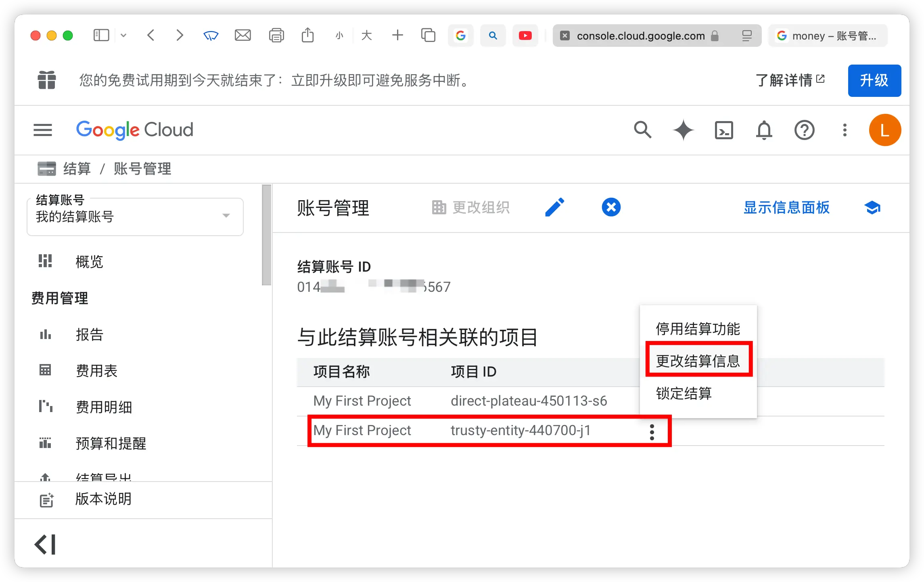Image resolution: width=924 pixels, height=582 pixels.
Task: Add a new tab with plus icon
Action: (x=398, y=36)
